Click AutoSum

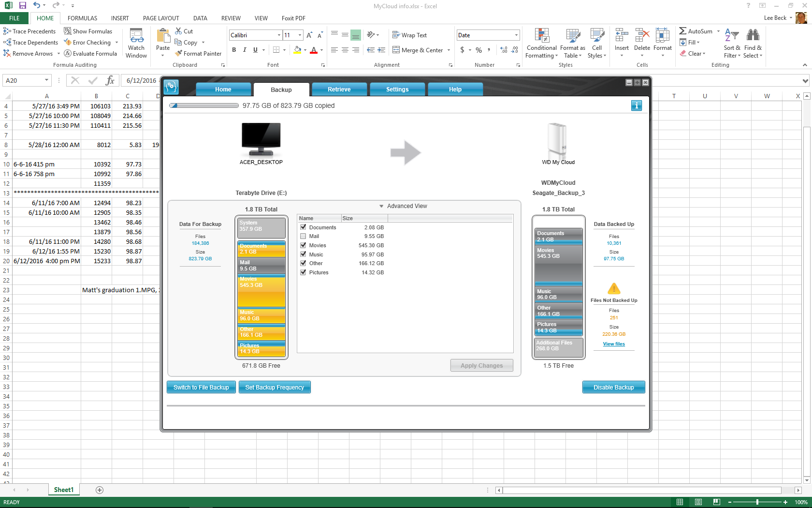[x=696, y=31]
